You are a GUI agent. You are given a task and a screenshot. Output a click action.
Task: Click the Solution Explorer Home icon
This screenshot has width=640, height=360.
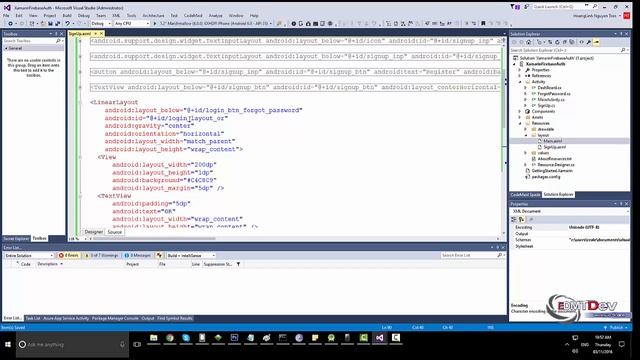pos(529,42)
